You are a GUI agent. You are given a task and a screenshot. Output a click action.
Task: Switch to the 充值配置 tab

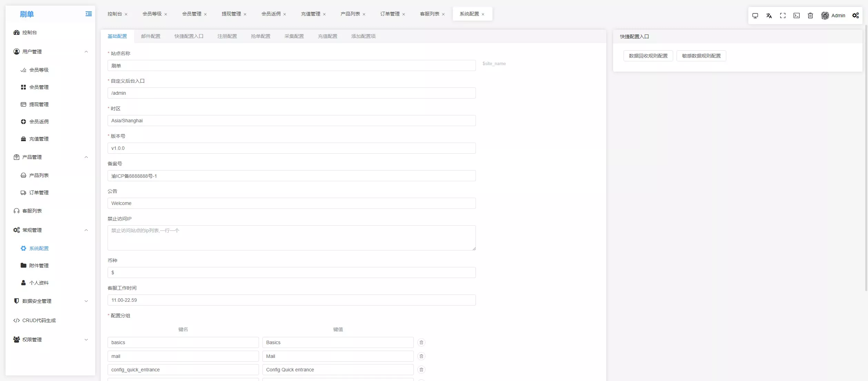tap(327, 36)
